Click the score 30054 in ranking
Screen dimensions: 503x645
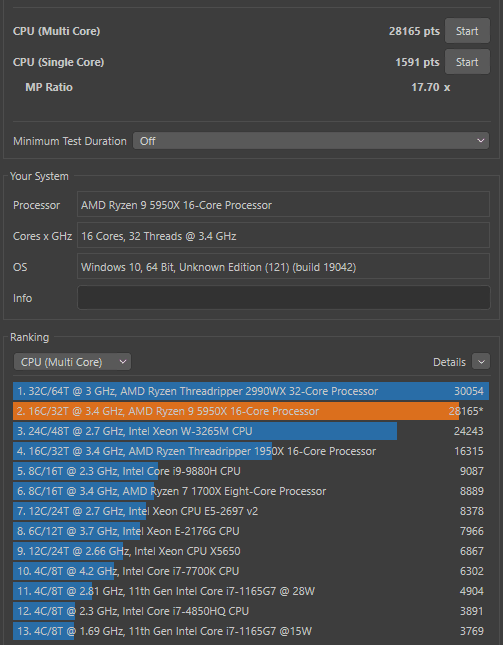pos(469,391)
